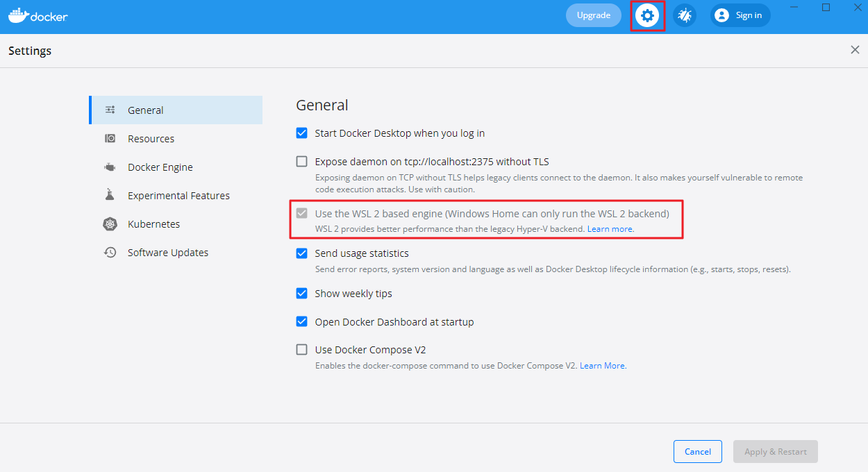
Task: Click Apply & Restart button
Action: click(x=776, y=451)
